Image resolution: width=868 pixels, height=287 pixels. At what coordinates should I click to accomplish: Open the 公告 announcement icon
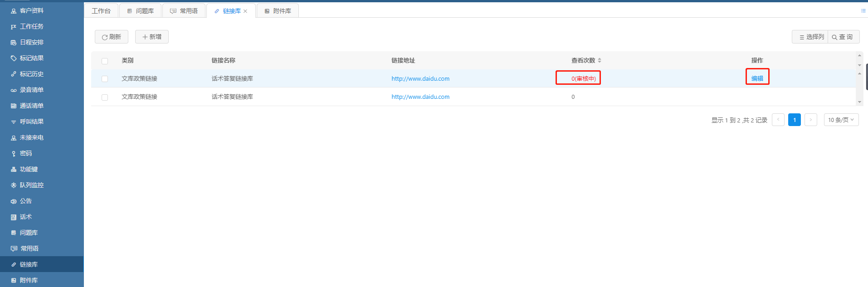click(14, 201)
